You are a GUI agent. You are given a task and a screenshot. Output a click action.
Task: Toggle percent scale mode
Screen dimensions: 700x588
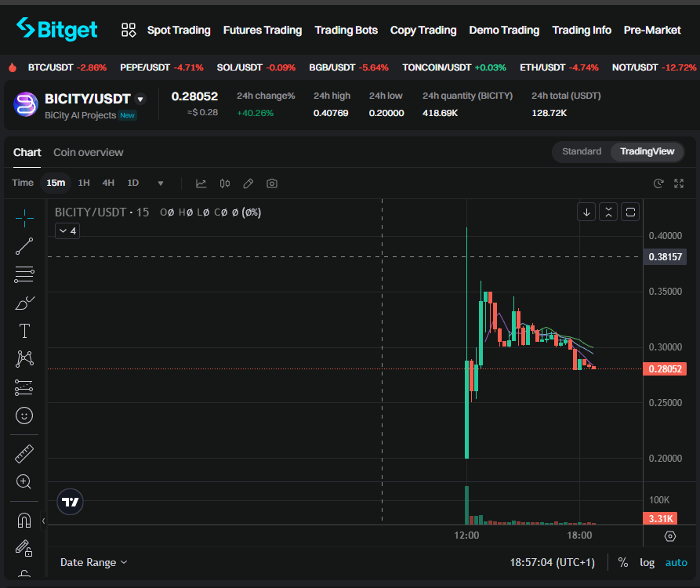coord(622,563)
